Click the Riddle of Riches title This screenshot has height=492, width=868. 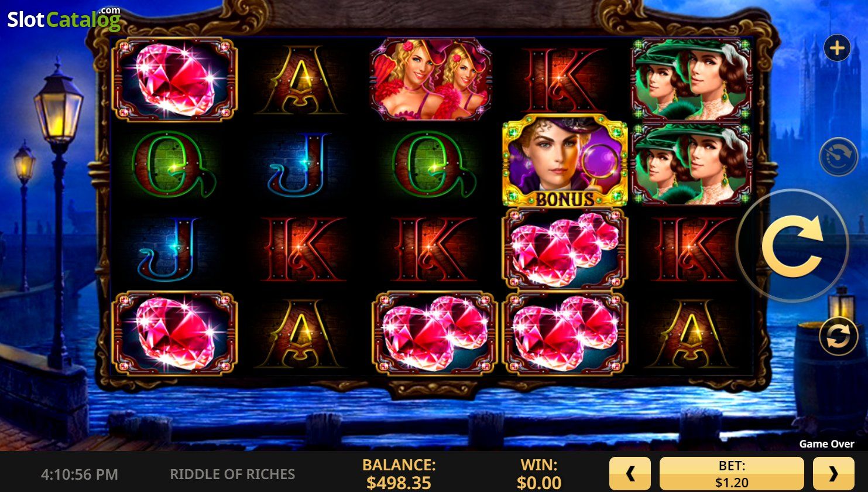[232, 474]
